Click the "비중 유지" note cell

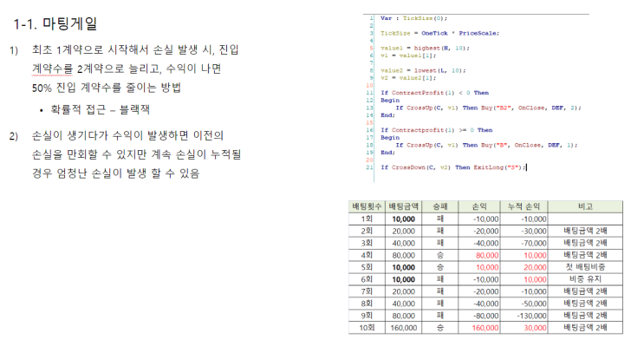[585, 280]
